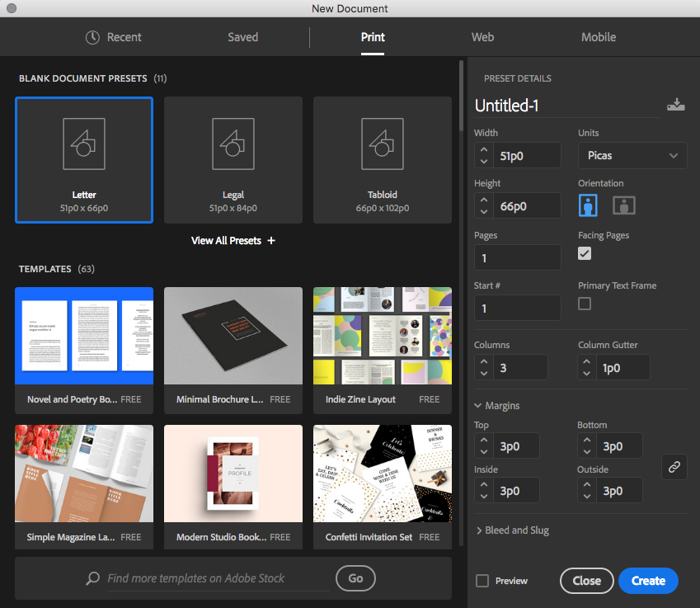The image size is (700, 608).
Task: Decrease Top margin with down arrow
Action: click(484, 451)
